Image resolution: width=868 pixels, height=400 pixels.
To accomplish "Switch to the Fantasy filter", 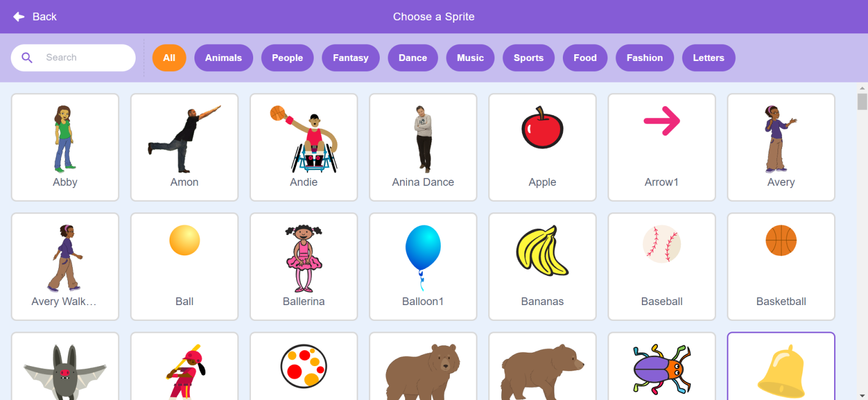I will click(350, 58).
